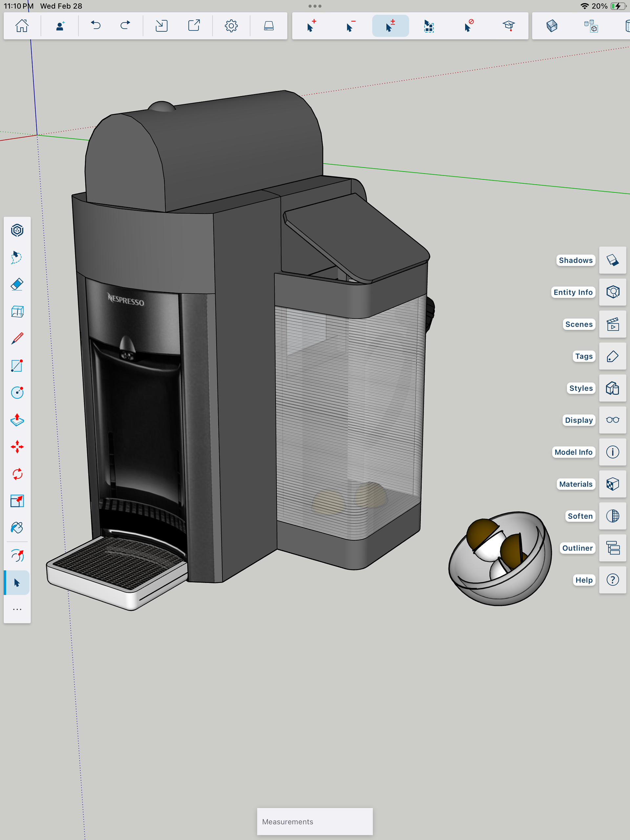Enable subtract-from-selection mode
630x840 pixels.
coord(351,26)
